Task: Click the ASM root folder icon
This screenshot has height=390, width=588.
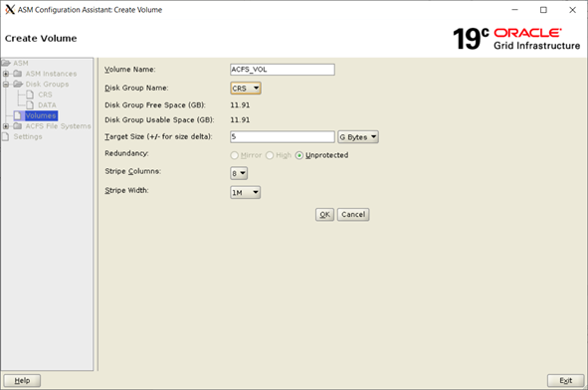Action: [6, 63]
